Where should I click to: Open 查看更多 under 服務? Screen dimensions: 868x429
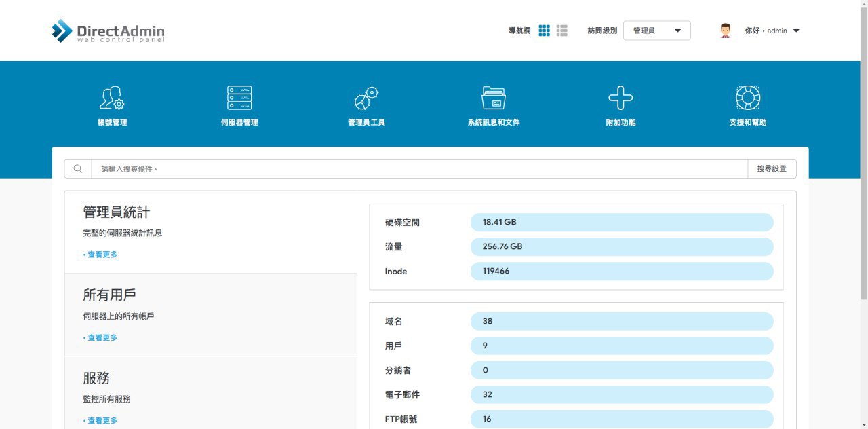pyautogui.click(x=102, y=421)
